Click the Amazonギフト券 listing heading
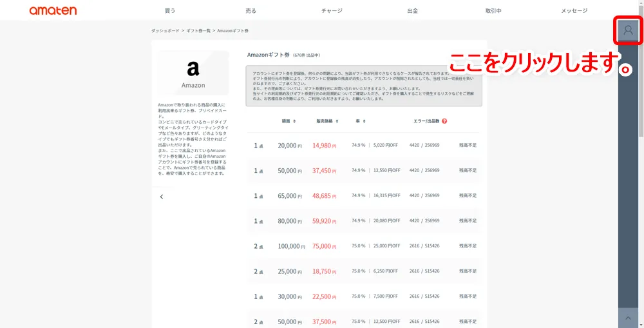This screenshot has height=328, width=644. tap(268, 55)
